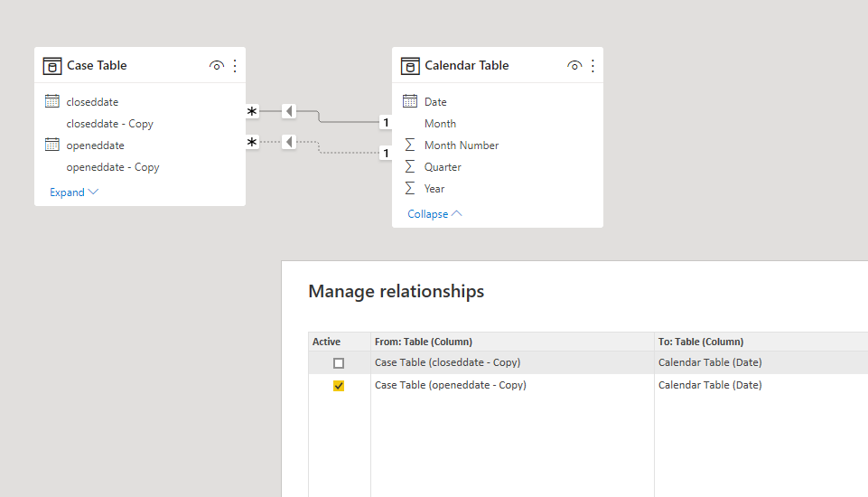
Task: Click the Manage relationships heading
Action: 397,292
